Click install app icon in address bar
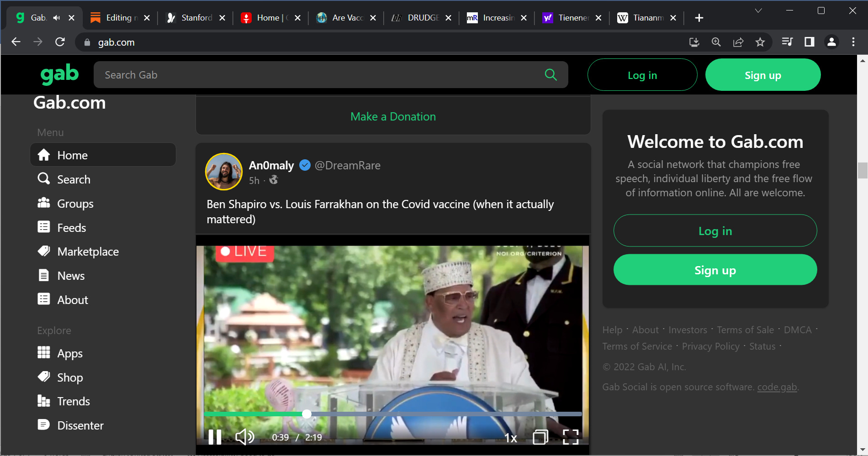 (x=694, y=42)
